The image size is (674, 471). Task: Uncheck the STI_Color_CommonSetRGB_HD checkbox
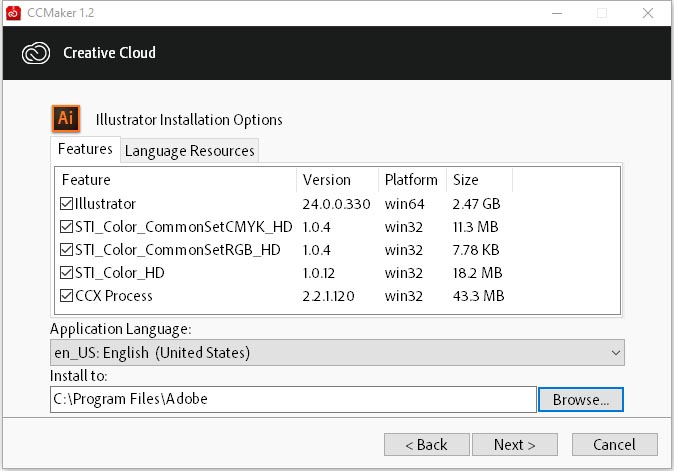point(66,250)
